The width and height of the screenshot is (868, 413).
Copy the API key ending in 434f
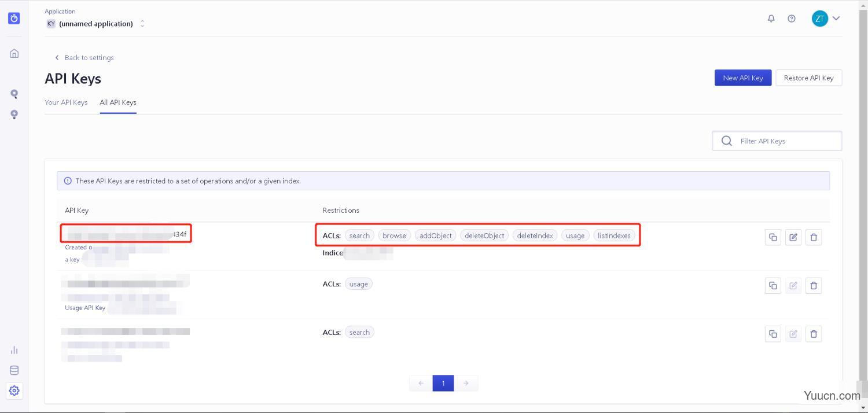(773, 237)
